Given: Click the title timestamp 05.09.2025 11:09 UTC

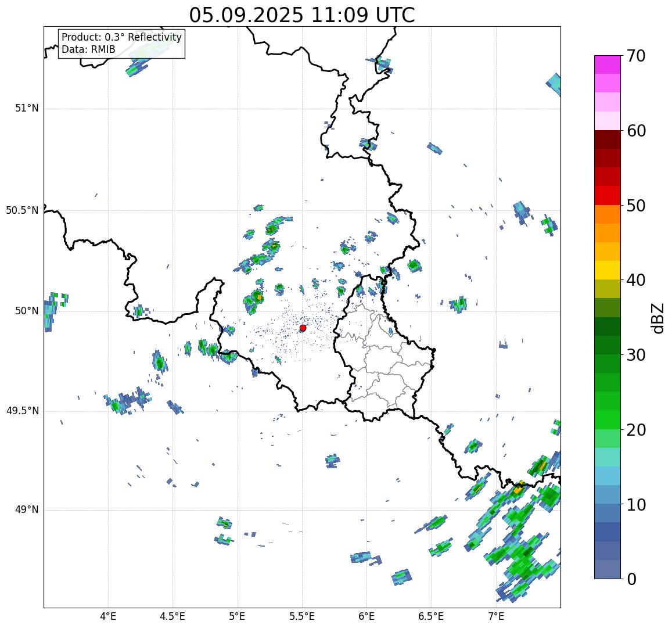Looking at the screenshot, I should point(302,15).
